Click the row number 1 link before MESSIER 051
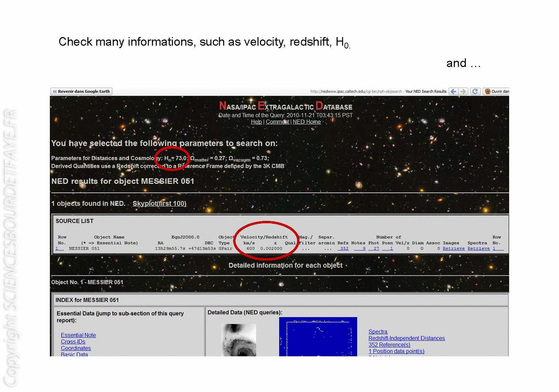 60,248
